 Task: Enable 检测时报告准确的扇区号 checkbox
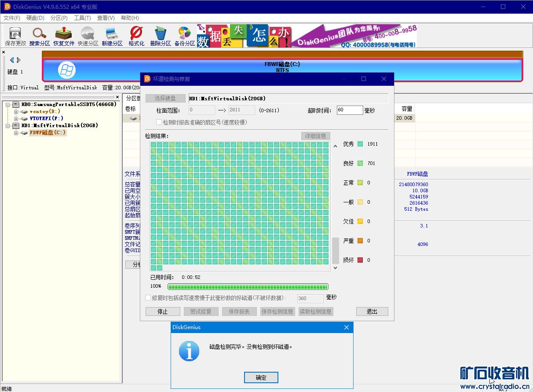point(159,122)
